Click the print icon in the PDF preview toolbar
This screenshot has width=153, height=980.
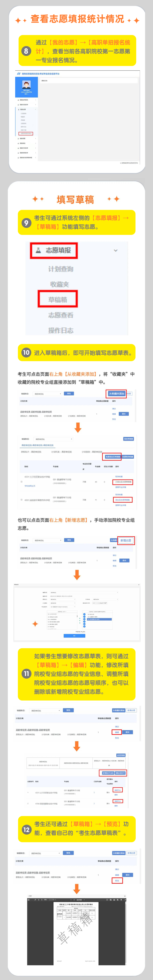click(x=114, y=900)
